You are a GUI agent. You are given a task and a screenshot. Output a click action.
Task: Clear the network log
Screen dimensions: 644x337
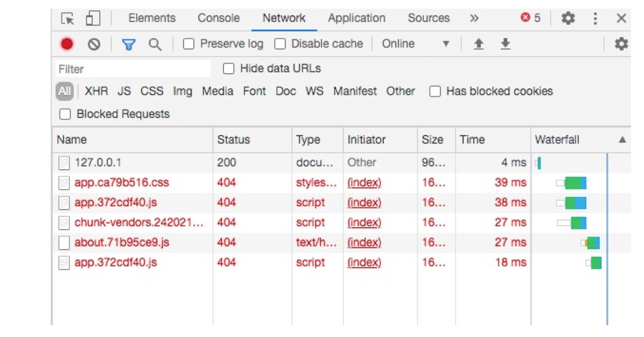94,44
